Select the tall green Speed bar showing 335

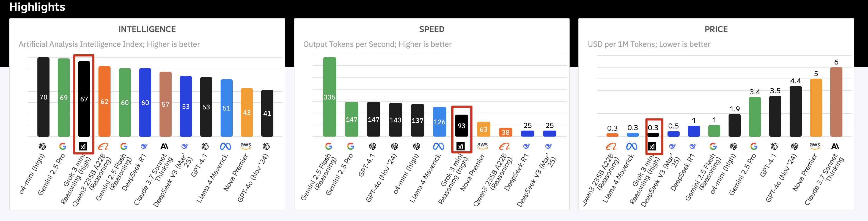tap(329, 97)
